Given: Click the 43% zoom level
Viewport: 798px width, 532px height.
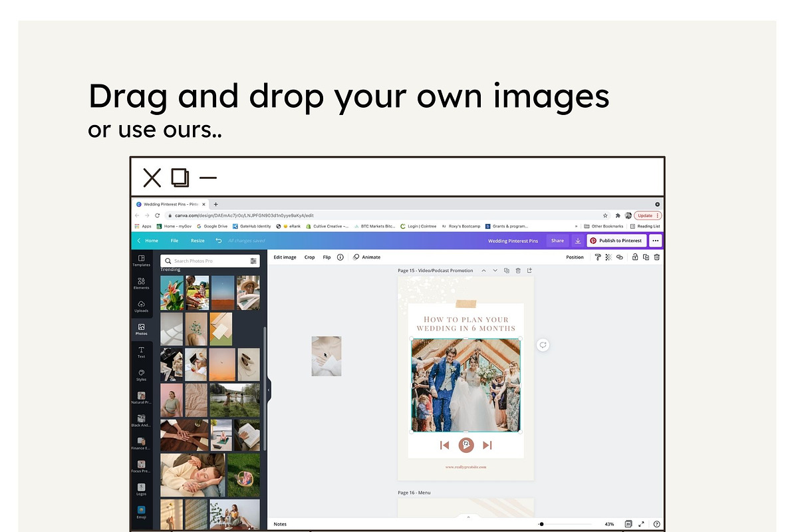Looking at the screenshot, I should (609, 524).
